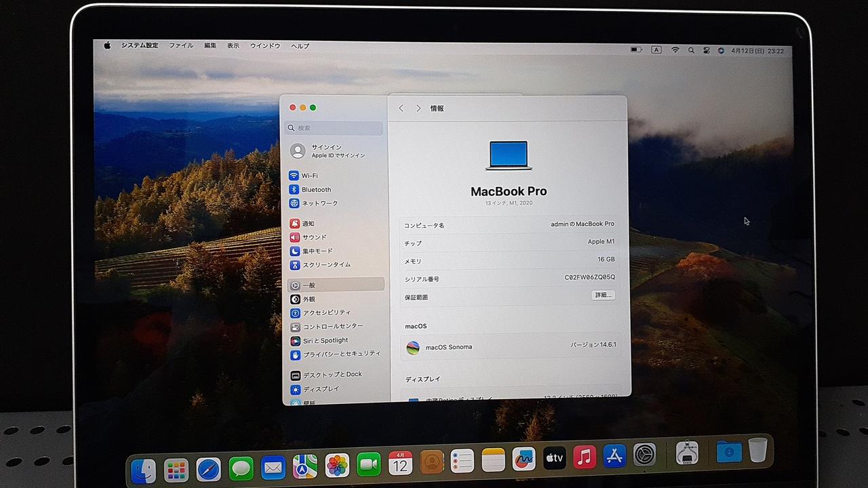Select サウンド in the sidebar
The width and height of the screenshot is (868, 488).
313,237
